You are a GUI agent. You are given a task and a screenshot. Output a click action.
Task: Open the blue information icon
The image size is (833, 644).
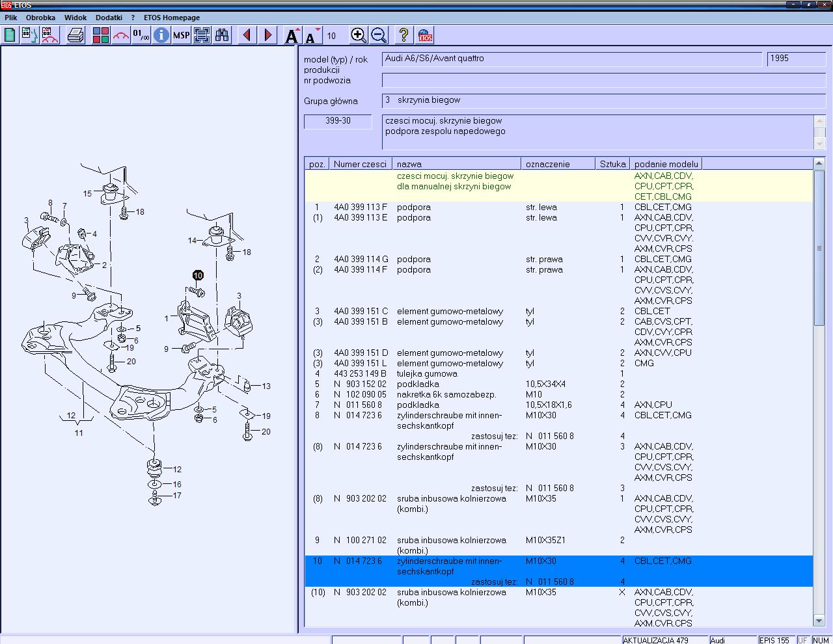[x=161, y=35]
